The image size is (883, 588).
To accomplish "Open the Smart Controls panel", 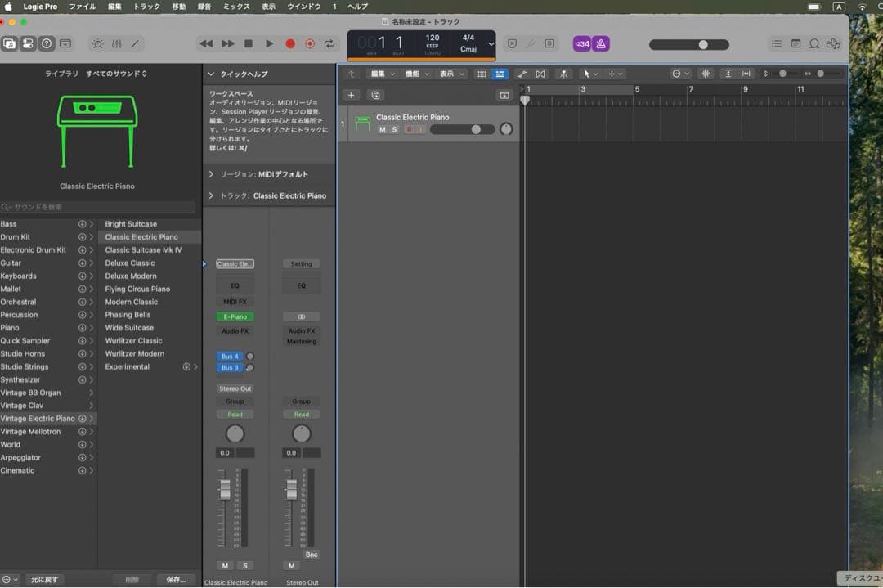I will [x=97, y=44].
